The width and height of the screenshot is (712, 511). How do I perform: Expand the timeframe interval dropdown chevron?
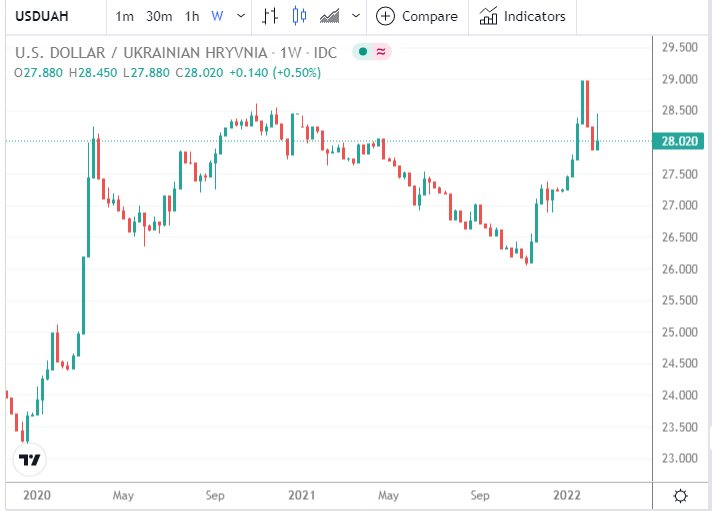point(241,16)
